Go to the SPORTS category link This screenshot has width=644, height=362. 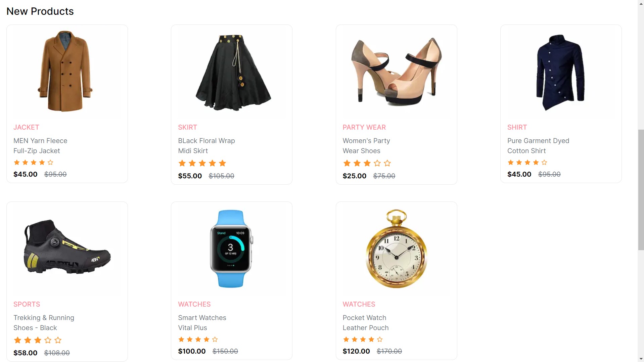27,304
